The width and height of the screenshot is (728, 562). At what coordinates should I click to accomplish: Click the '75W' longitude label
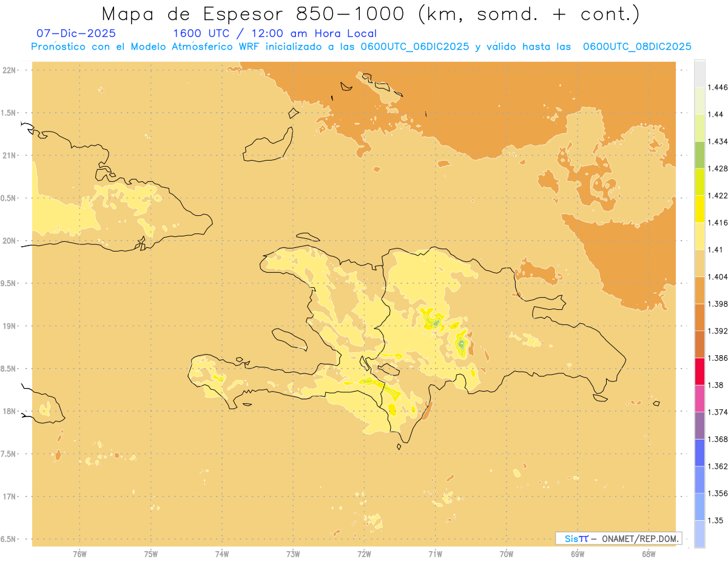point(151,554)
